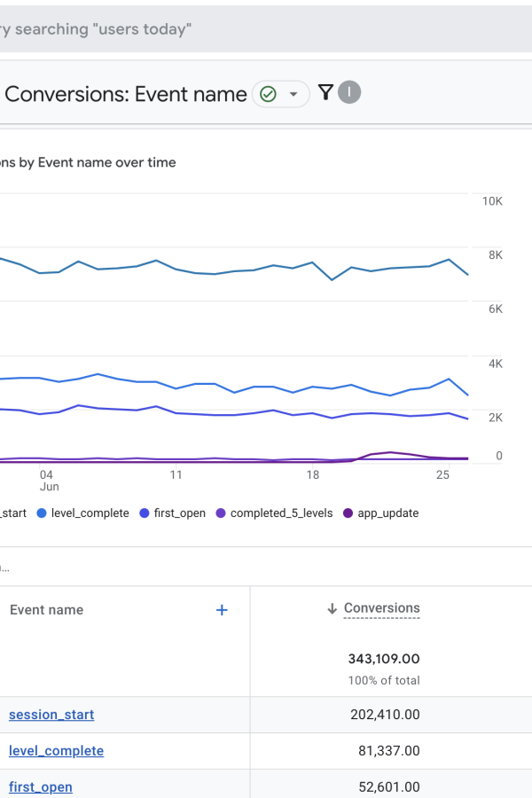Click the '25' axis date label
The width and height of the screenshot is (532, 798).
(x=443, y=475)
